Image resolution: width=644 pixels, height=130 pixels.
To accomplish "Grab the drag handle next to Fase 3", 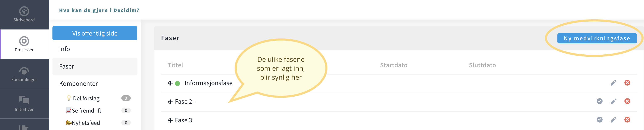I will [170, 120].
